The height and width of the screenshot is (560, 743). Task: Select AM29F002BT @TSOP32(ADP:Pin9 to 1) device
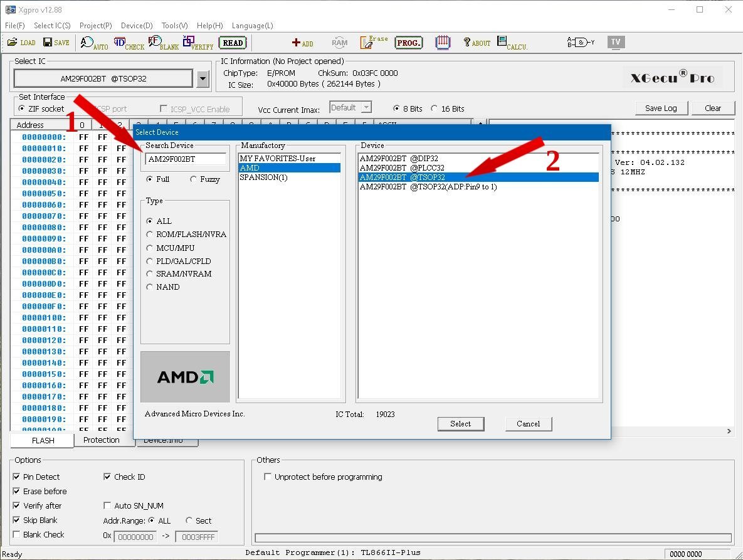pos(478,187)
